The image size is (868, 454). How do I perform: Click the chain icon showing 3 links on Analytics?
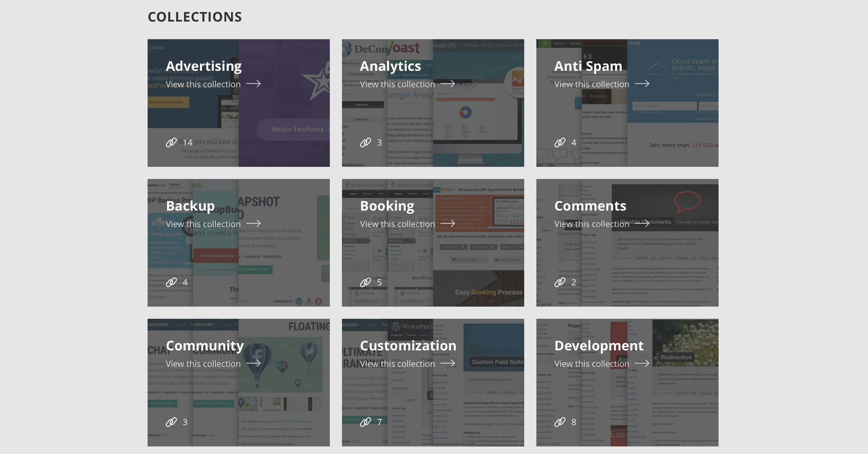[366, 142]
